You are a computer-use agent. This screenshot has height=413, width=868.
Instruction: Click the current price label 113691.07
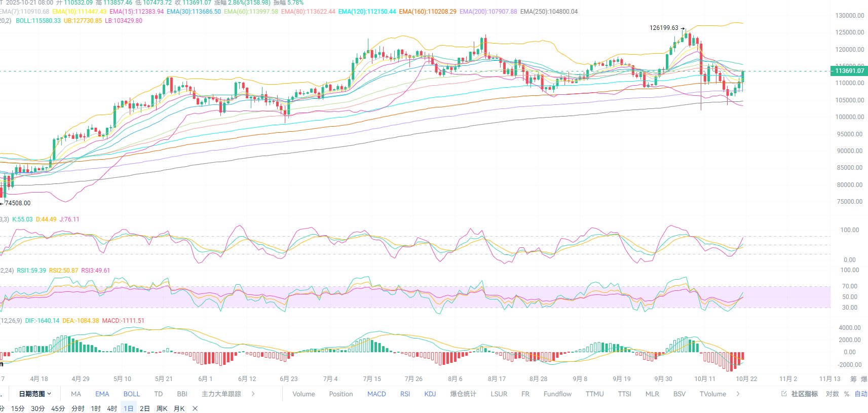click(849, 71)
